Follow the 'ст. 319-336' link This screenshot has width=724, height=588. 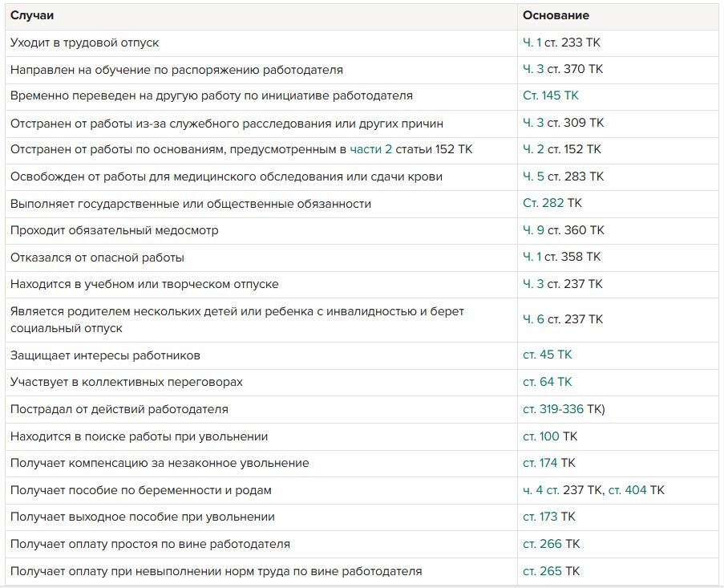click(553, 409)
